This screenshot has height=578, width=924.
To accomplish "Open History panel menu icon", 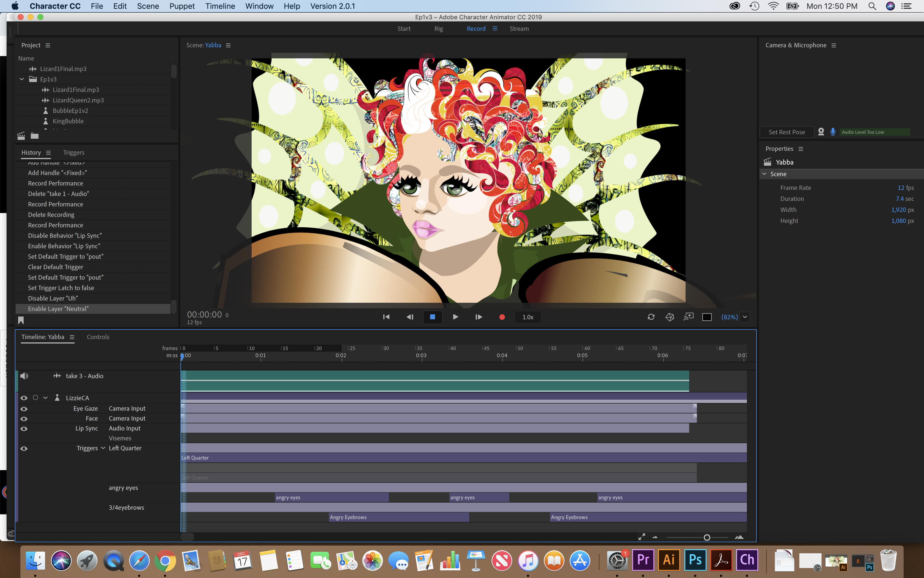I will click(48, 152).
